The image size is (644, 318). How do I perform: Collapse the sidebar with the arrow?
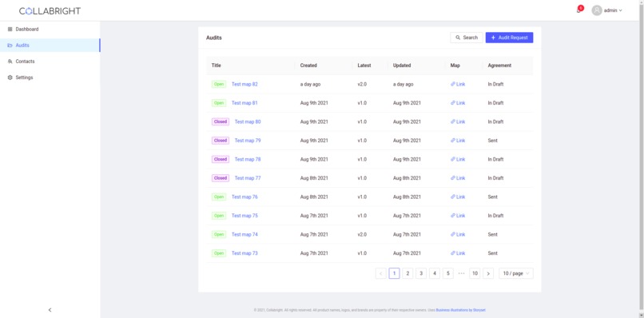click(50, 310)
